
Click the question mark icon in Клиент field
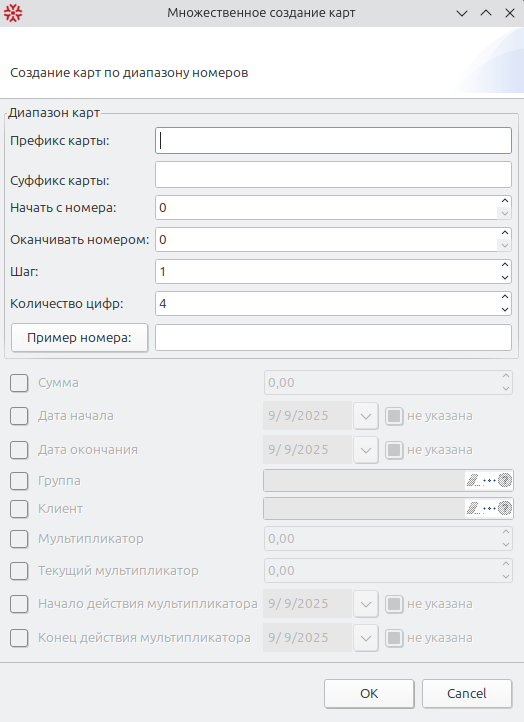coord(505,508)
